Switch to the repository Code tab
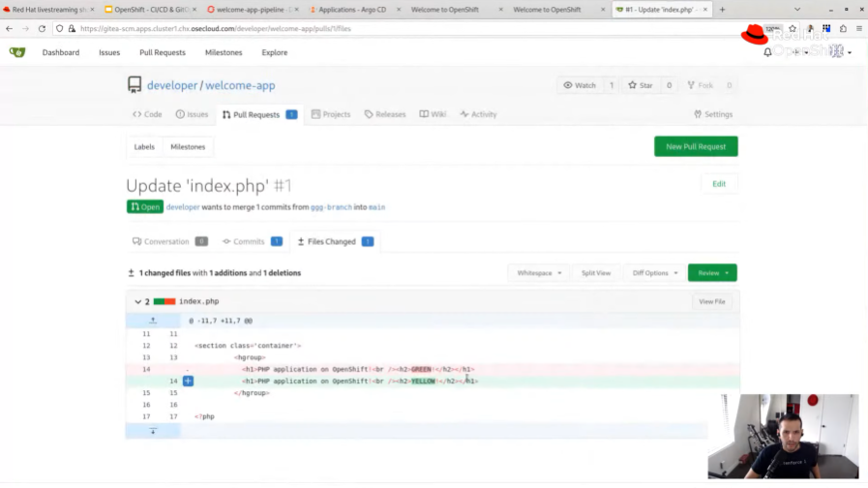The width and height of the screenshot is (868, 488). tap(147, 114)
